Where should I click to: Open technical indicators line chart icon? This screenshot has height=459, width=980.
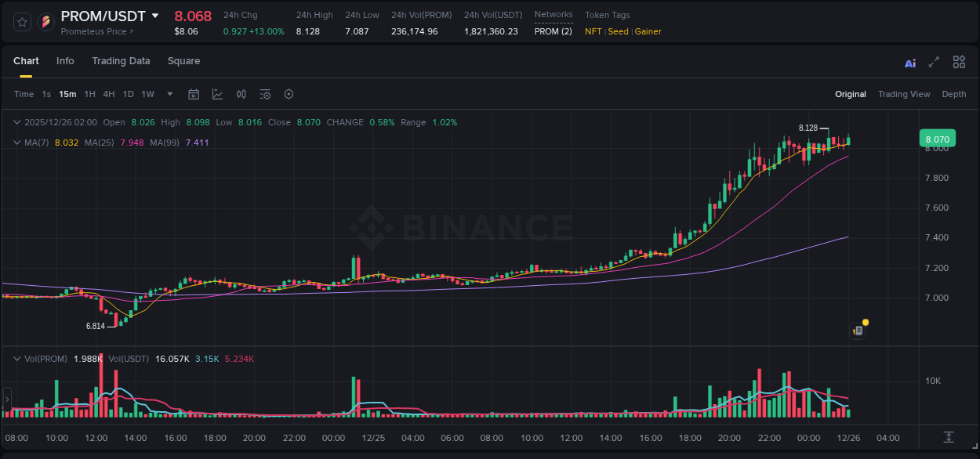217,95
